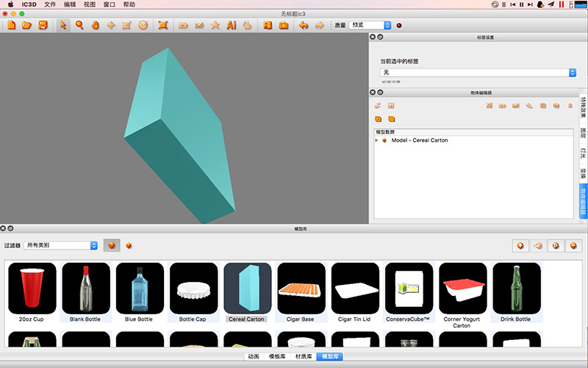Switch to the 材质库 tab
Image resolution: width=588 pixels, height=368 pixels.
click(x=304, y=356)
